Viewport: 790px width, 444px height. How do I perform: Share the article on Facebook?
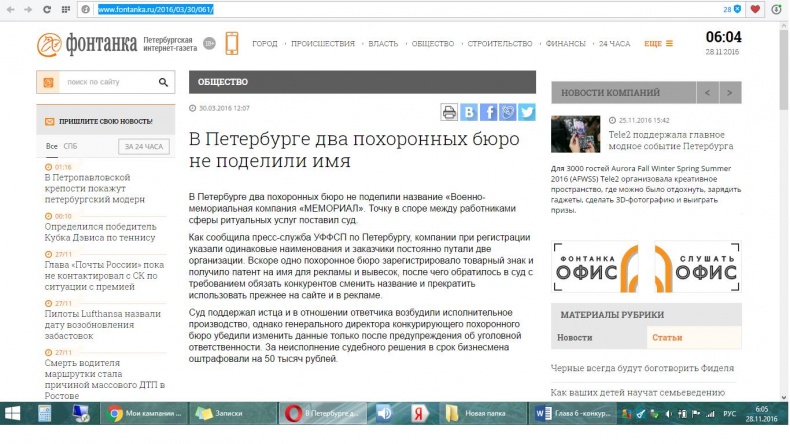pyautogui.click(x=488, y=112)
